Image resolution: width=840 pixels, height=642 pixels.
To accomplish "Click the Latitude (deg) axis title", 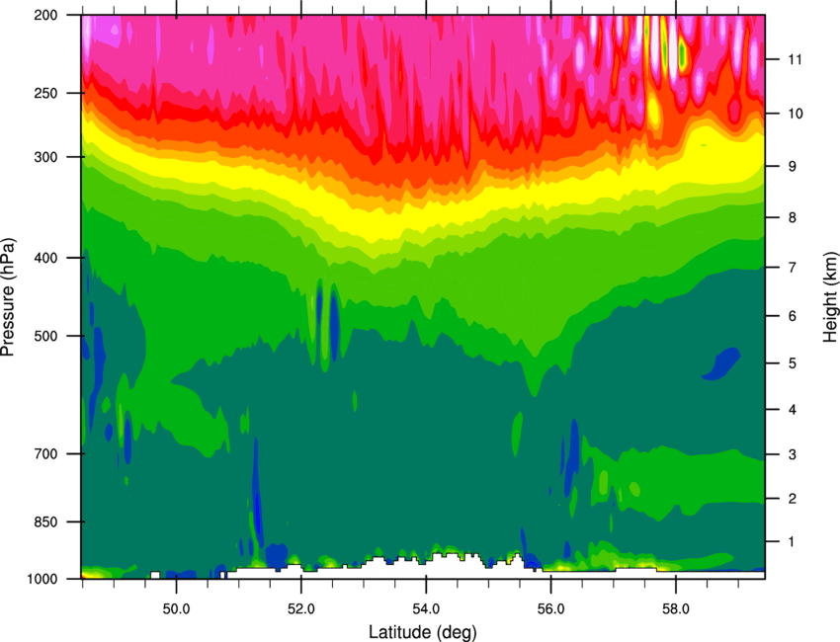I will (x=422, y=632).
